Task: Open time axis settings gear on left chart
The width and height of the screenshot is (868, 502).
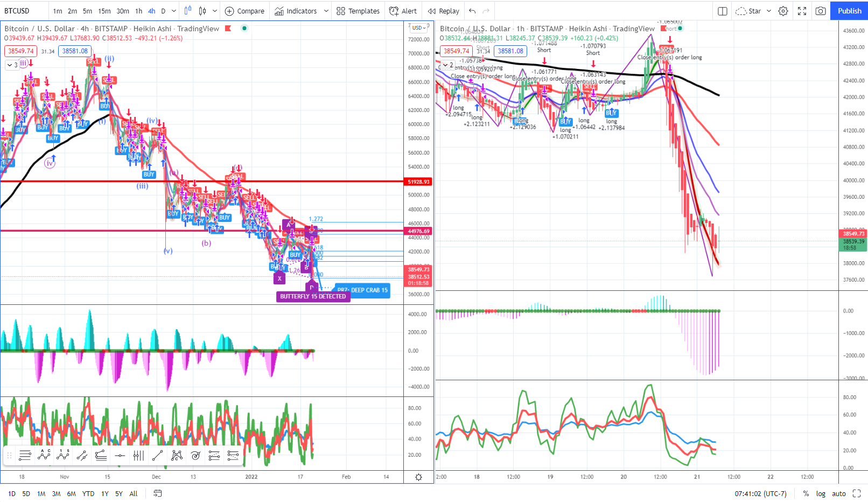Action: (418, 477)
